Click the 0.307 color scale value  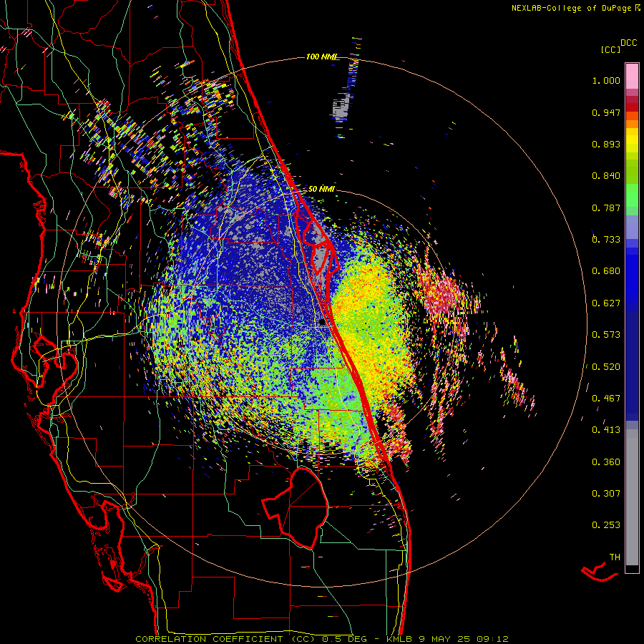[x=606, y=494]
